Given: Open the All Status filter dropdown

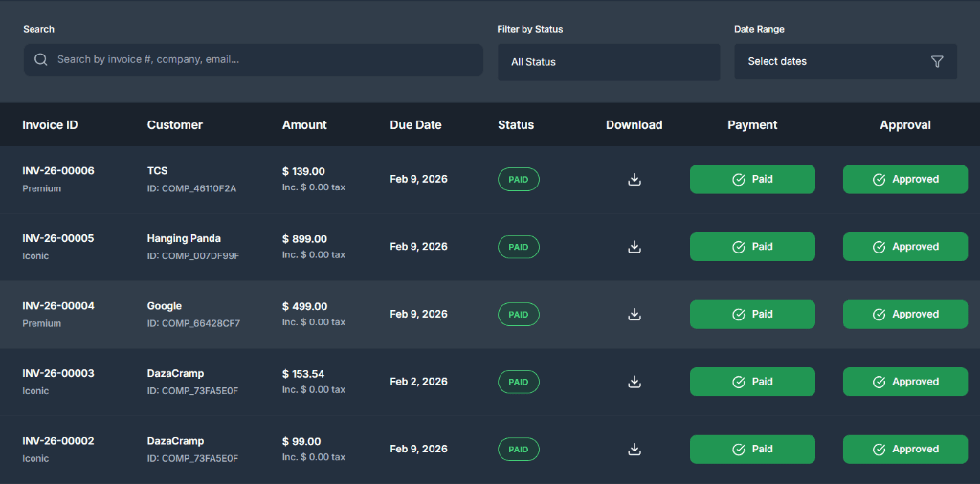Looking at the screenshot, I should coord(609,62).
